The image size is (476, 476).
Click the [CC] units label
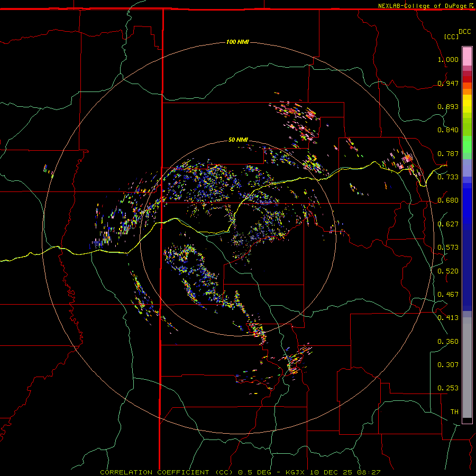(x=451, y=36)
